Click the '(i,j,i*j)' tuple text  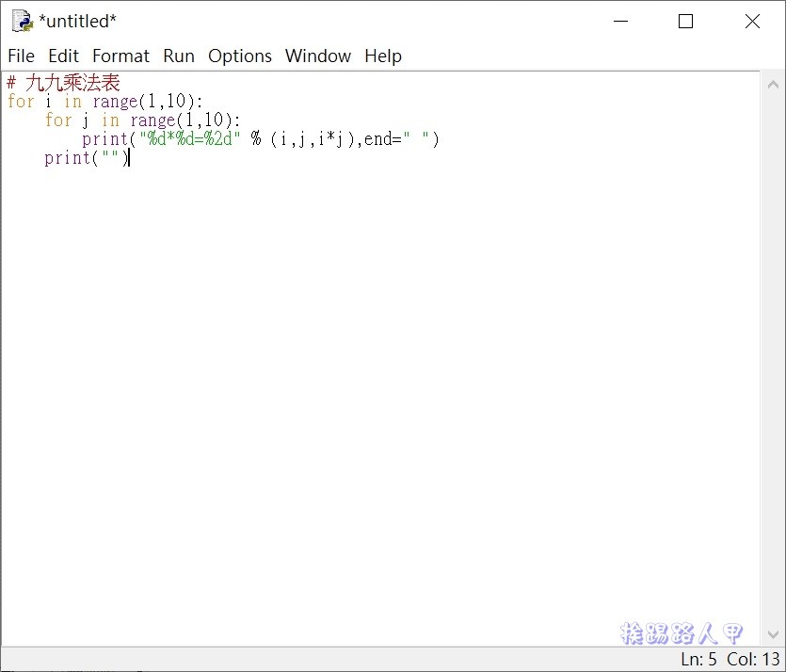(313, 138)
